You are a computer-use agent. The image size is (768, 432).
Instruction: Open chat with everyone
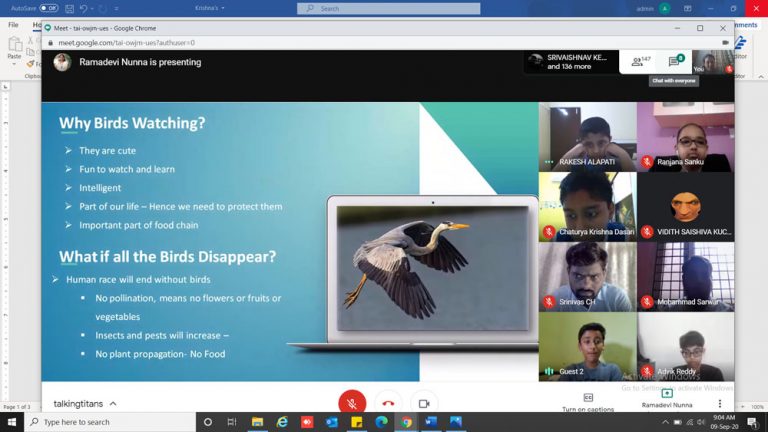coord(675,62)
